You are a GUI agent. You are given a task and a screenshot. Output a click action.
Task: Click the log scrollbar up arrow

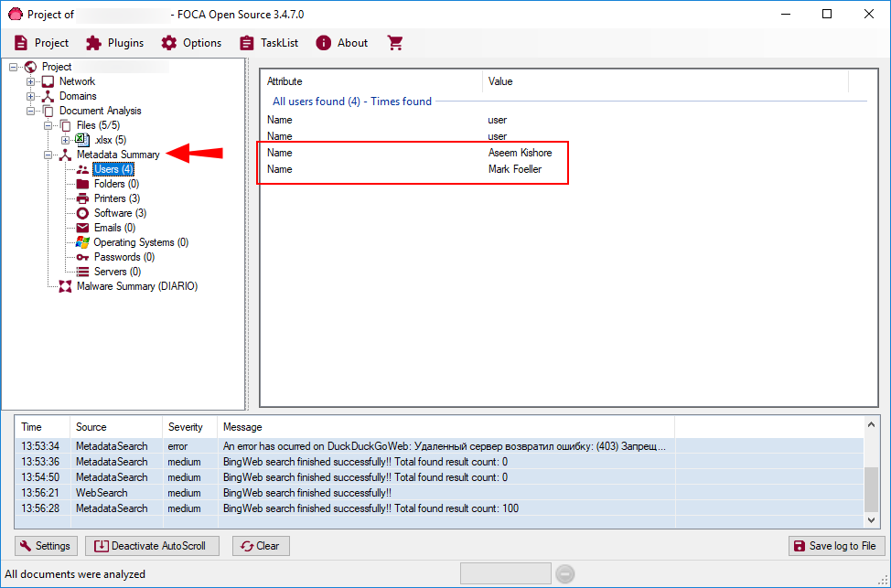(x=871, y=424)
